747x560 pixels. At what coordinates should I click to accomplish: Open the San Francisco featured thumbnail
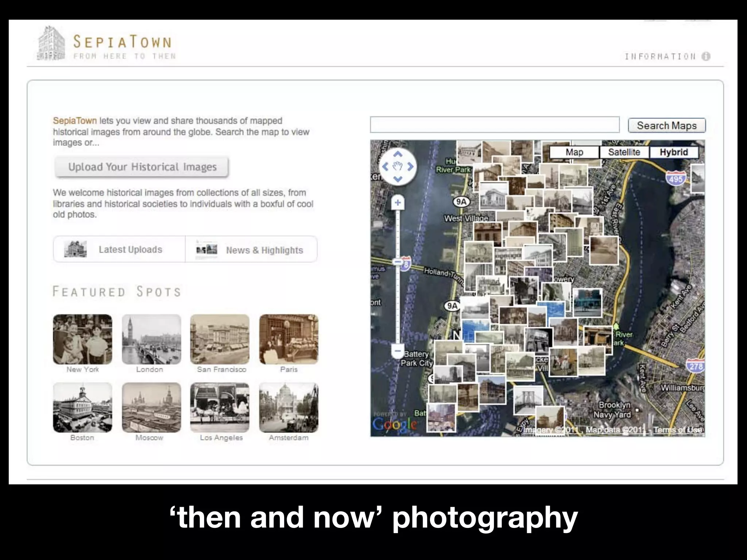(x=220, y=339)
